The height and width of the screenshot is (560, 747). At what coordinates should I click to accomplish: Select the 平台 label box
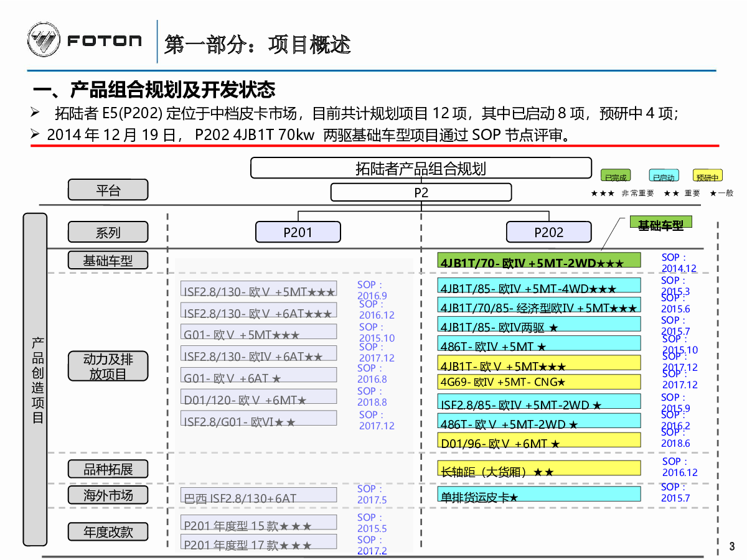pos(108,190)
